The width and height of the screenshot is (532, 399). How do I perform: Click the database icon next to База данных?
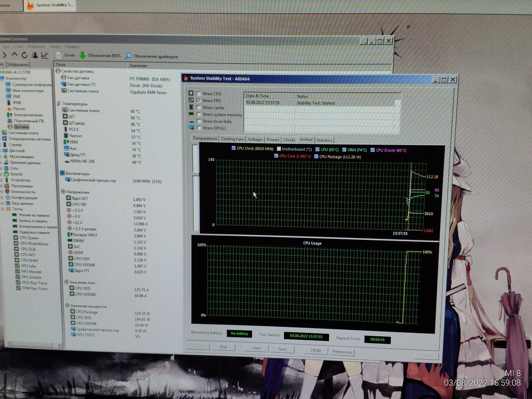[x=8, y=203]
